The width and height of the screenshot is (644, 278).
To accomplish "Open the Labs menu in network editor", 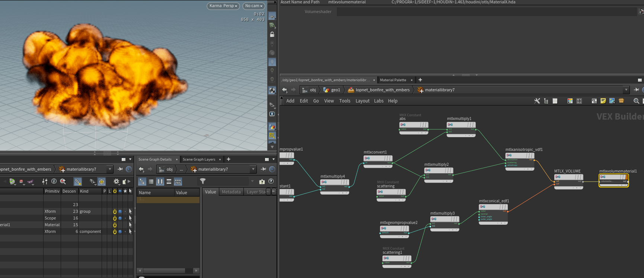I will tap(379, 101).
